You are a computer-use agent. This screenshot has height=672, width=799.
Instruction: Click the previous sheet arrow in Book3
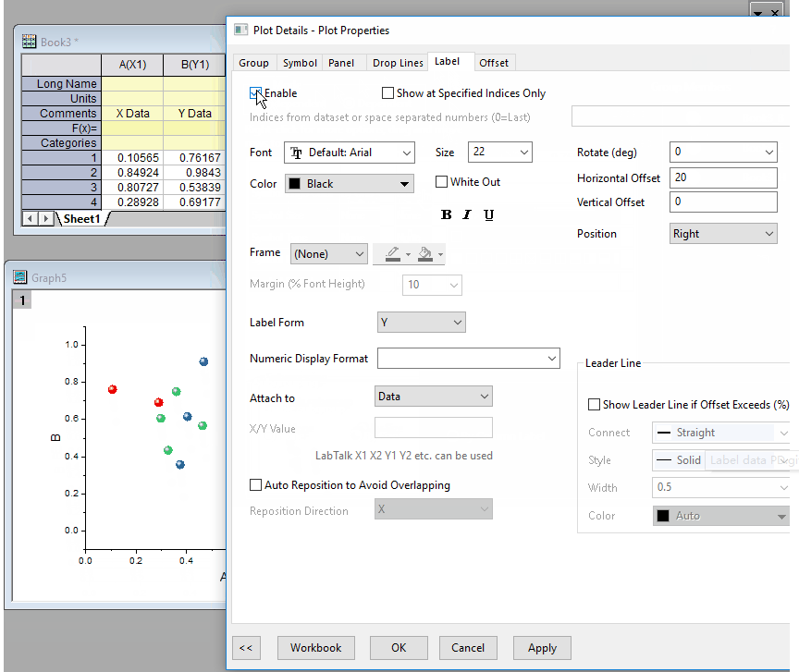coord(31,218)
